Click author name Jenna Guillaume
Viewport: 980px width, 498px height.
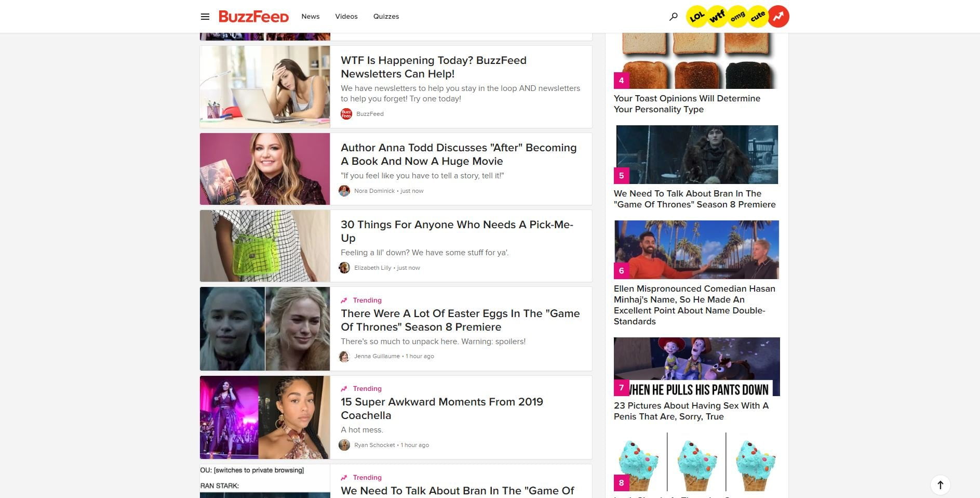(x=377, y=356)
